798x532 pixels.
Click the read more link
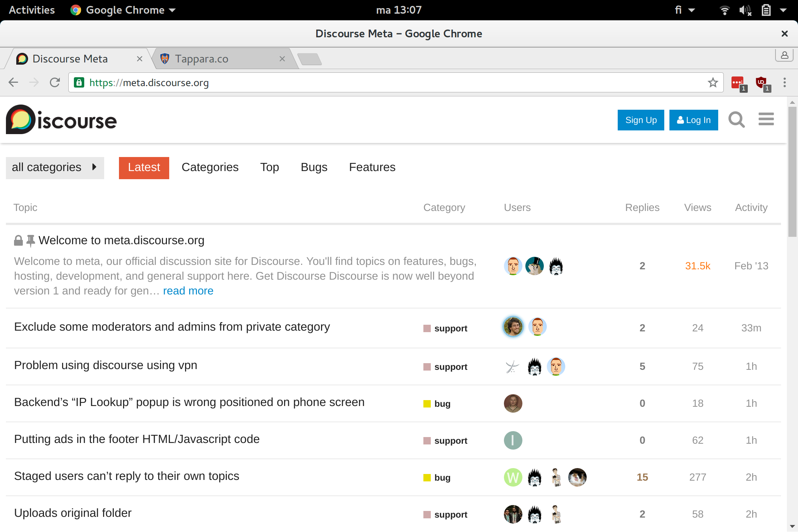pyautogui.click(x=188, y=291)
